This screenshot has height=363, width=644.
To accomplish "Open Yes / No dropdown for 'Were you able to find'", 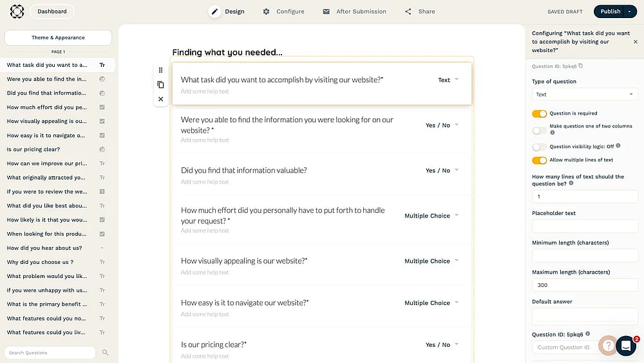I will point(442,125).
